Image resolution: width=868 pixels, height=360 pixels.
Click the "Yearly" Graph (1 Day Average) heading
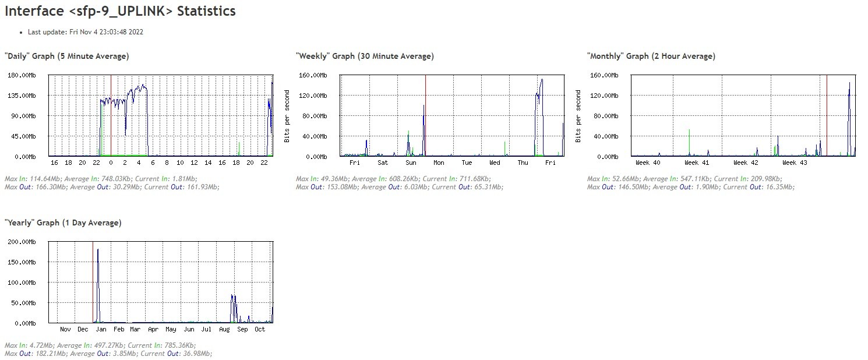click(63, 223)
